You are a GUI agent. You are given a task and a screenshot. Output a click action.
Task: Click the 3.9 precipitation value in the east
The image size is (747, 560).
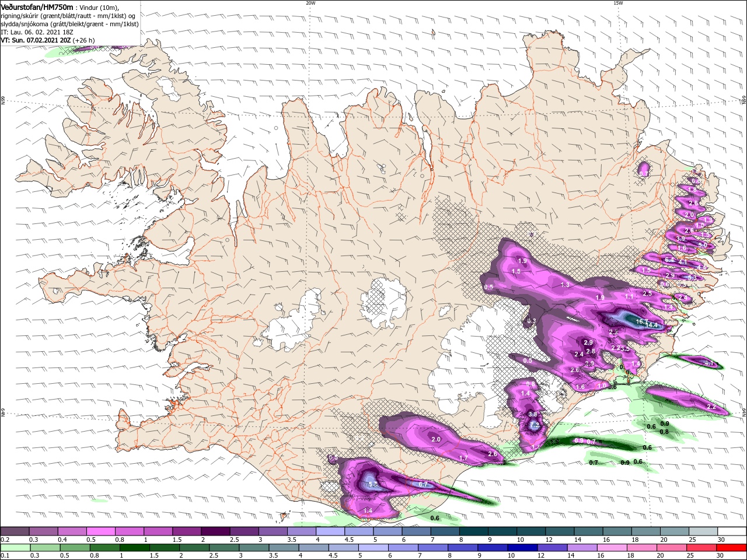[680, 239]
